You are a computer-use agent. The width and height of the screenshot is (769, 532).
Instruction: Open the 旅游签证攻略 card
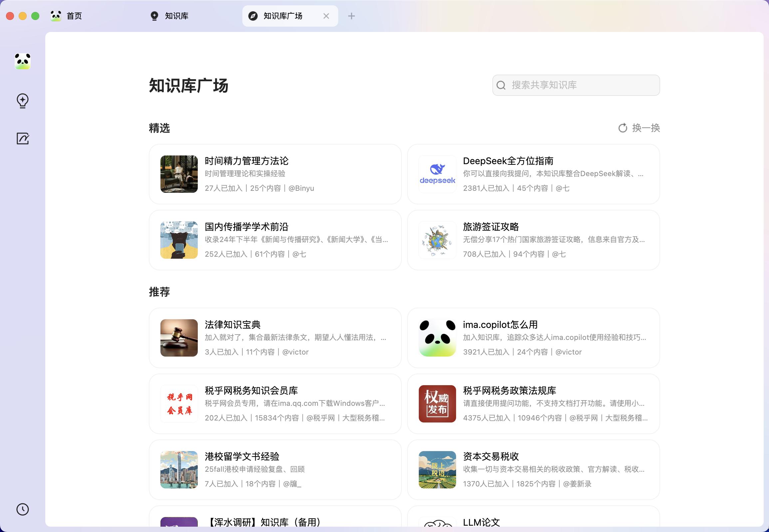[x=533, y=240]
